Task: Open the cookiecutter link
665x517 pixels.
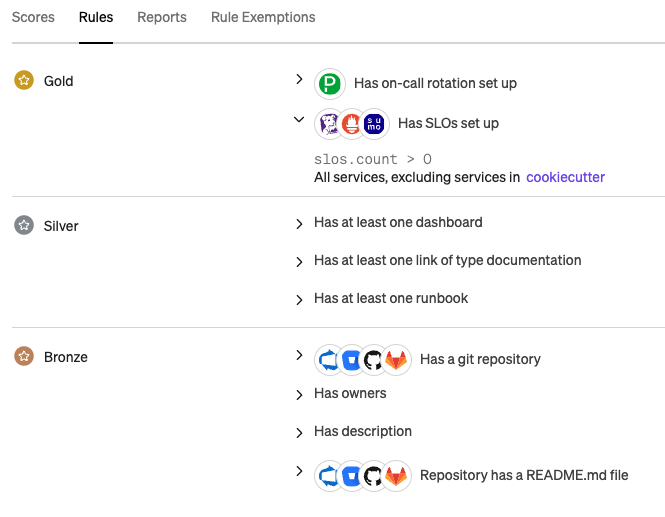Action: (x=565, y=177)
